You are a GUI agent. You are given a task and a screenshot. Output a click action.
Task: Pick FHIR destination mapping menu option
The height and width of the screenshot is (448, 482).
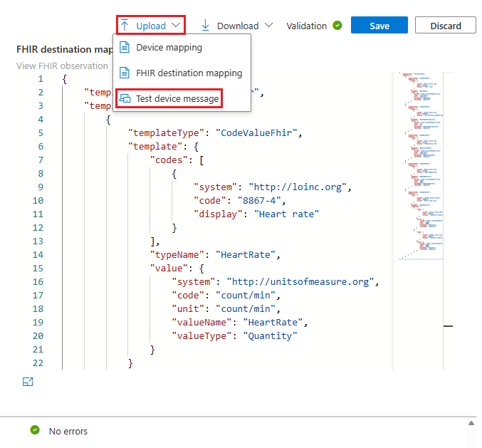[189, 73]
